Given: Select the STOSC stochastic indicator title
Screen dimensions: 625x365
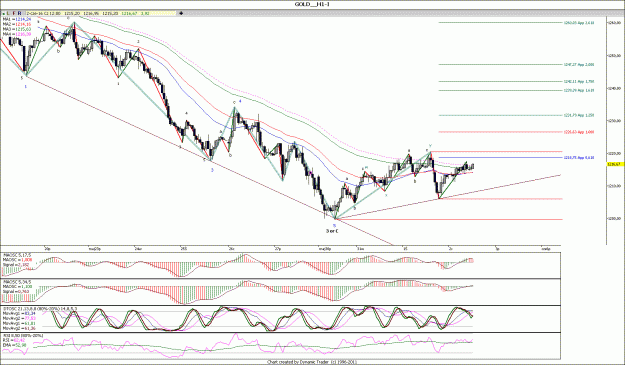Looking at the screenshot, I should coord(40,308).
